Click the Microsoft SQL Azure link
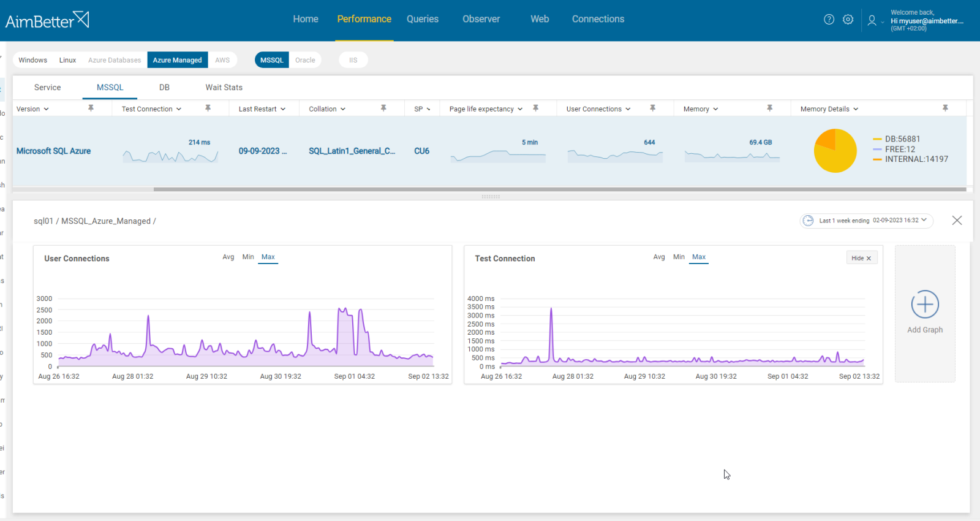 coord(53,151)
